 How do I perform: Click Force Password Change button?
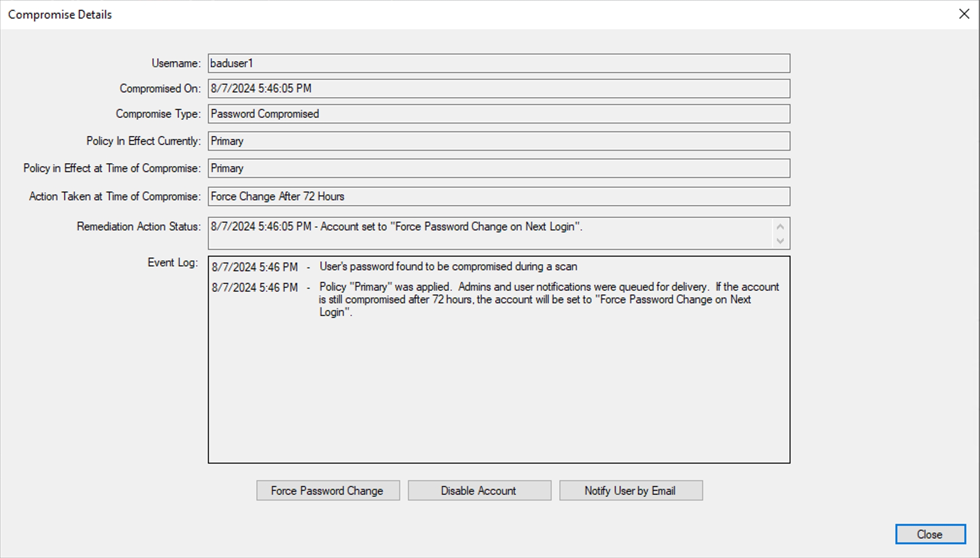(x=328, y=490)
